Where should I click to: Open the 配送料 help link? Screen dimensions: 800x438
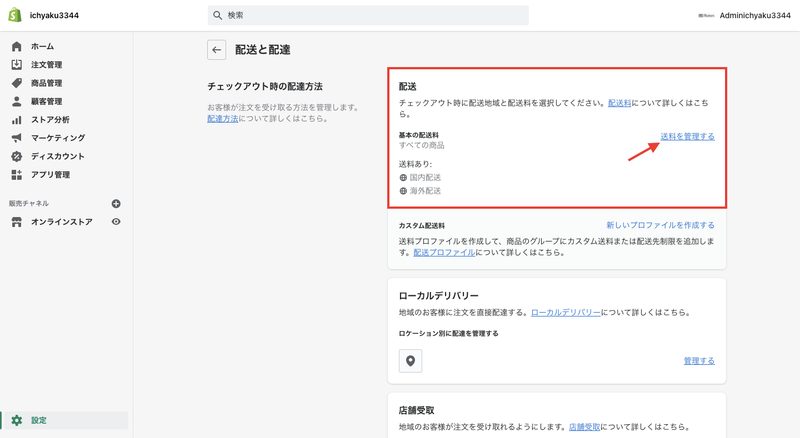point(619,103)
